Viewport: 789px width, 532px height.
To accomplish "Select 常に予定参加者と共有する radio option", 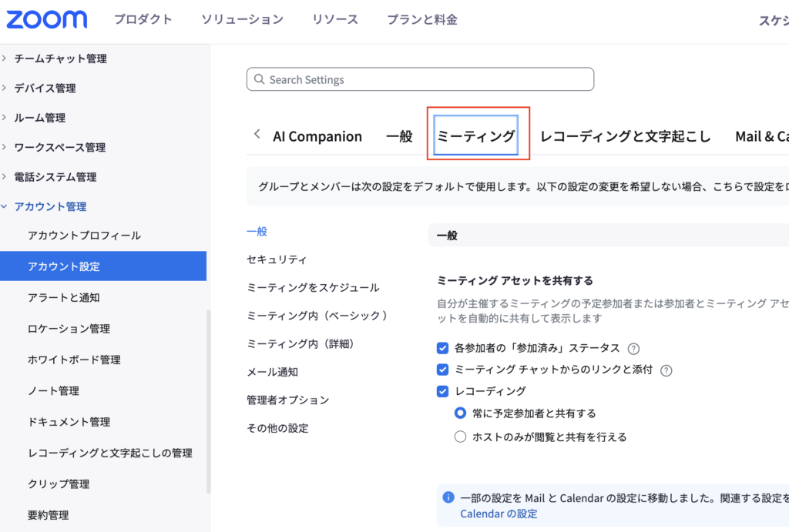I will [x=460, y=413].
